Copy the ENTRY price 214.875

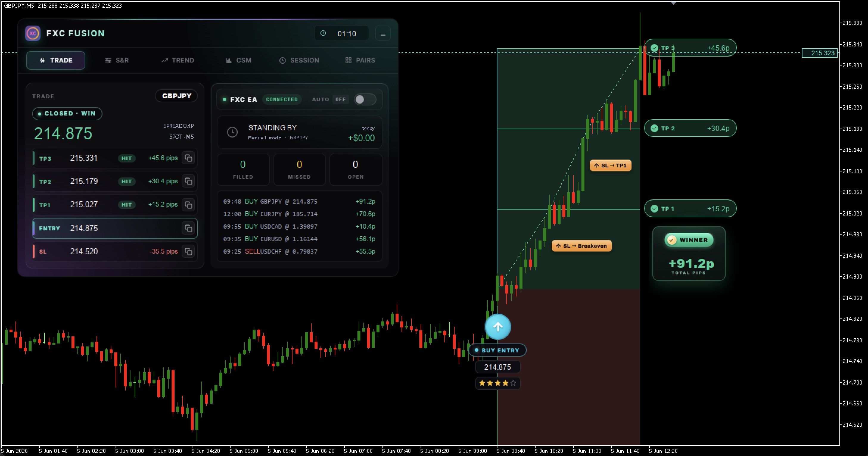(188, 228)
